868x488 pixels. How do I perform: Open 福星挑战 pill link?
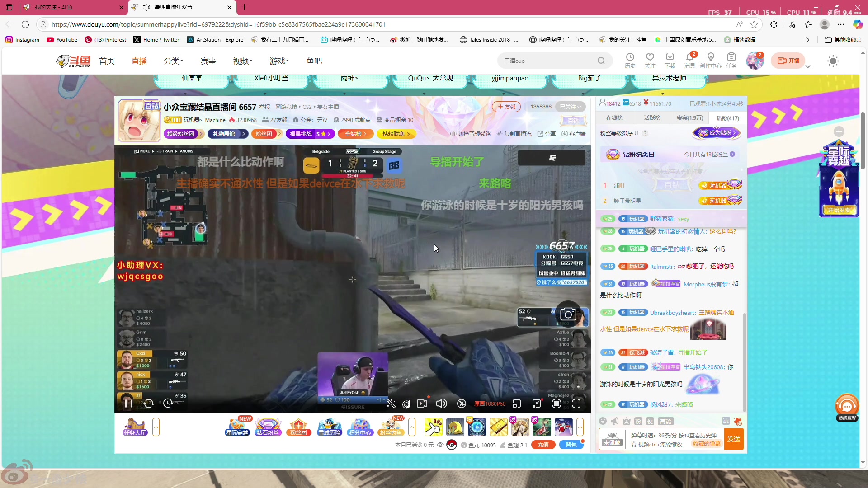[310, 134]
